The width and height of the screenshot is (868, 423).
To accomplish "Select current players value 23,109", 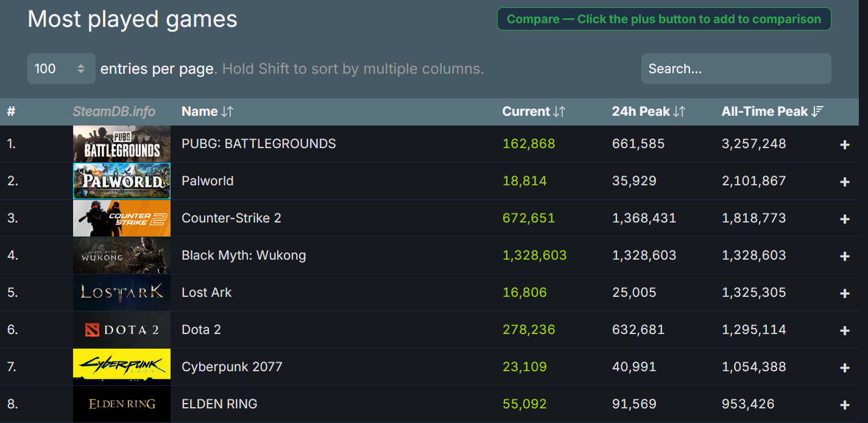I will coord(524,366).
